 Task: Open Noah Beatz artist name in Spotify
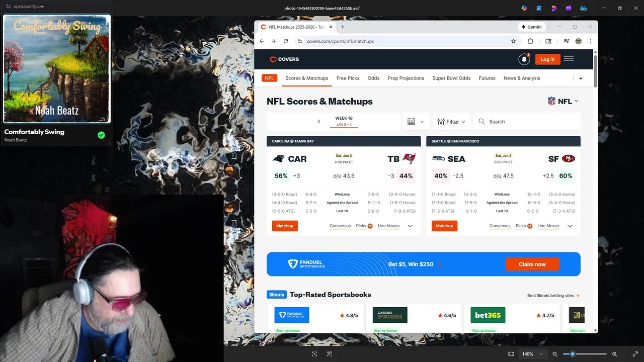coord(16,140)
